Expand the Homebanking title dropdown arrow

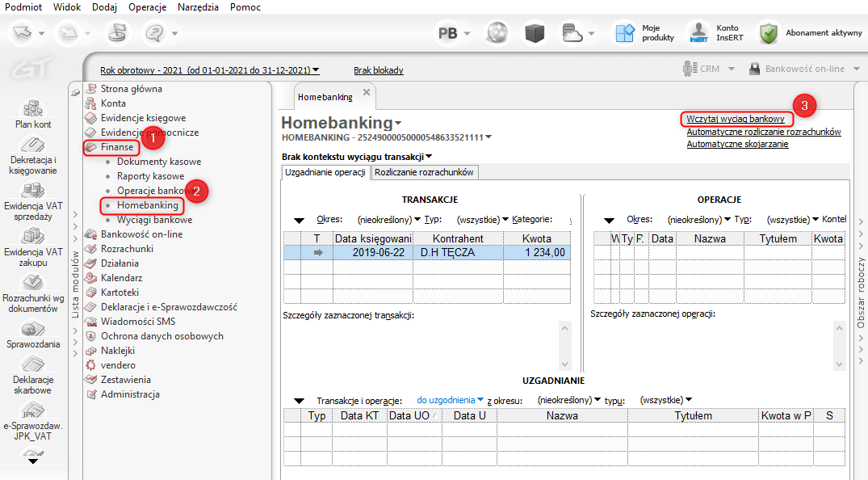coord(398,123)
